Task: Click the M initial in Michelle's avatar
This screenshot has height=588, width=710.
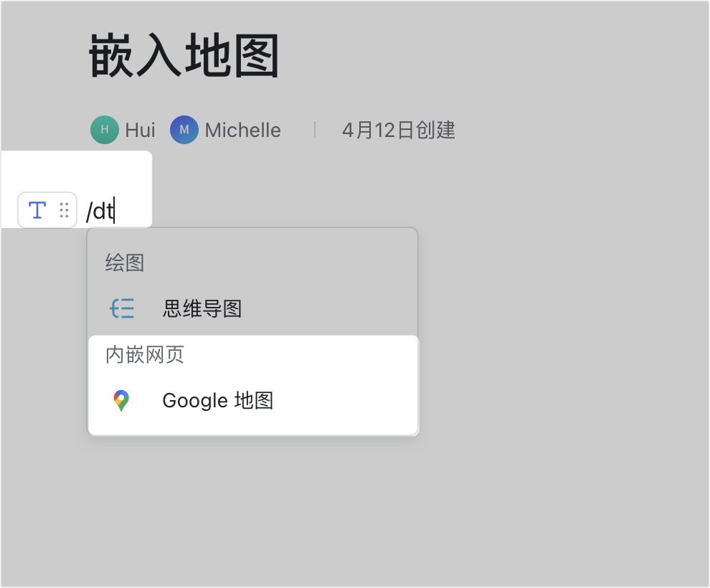Action: point(184,130)
